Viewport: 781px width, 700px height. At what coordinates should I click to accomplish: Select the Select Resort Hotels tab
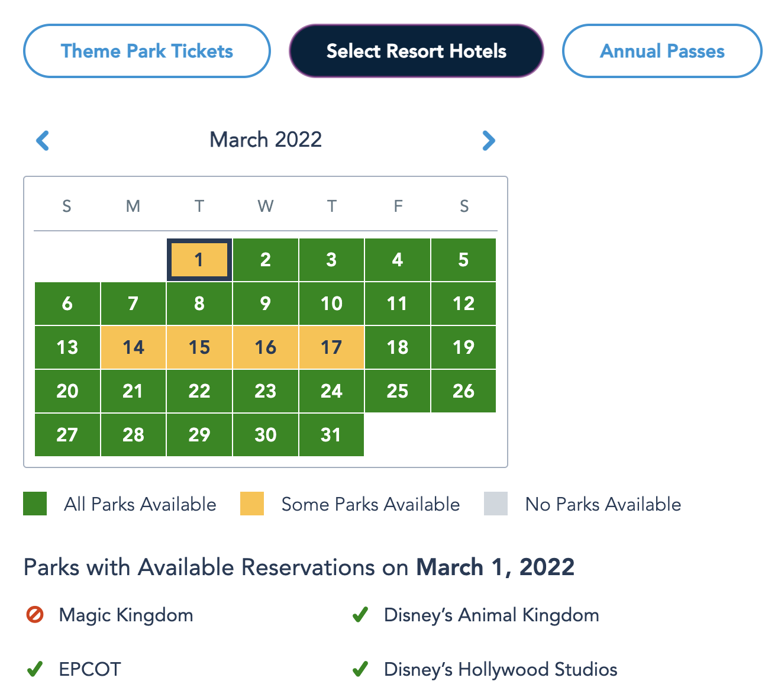pyautogui.click(x=416, y=51)
